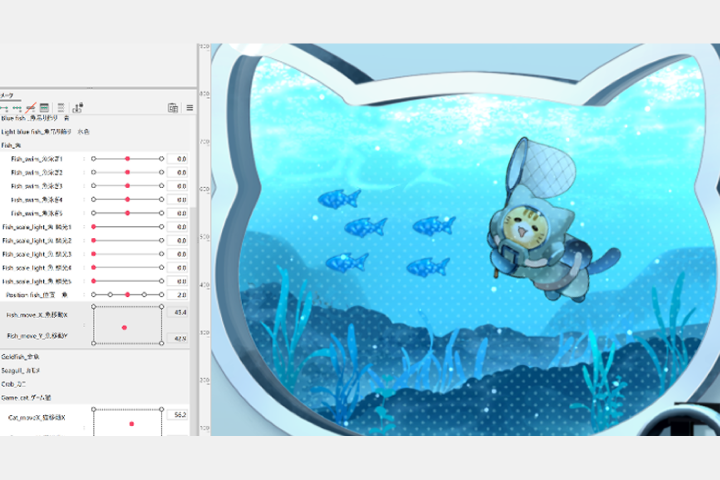Image resolution: width=720 pixels, height=480 pixels.
Task: Click Fish_move pad top-right corner key
Action: point(162,306)
